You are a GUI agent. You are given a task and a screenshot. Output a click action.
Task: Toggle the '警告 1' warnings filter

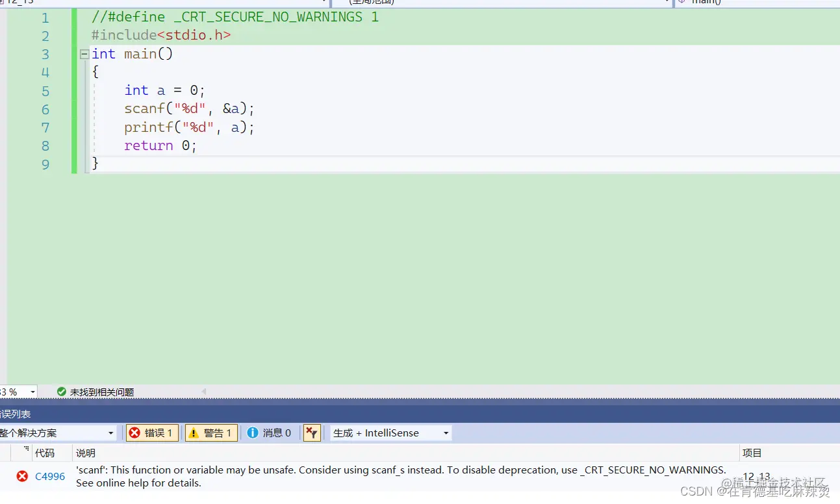click(x=211, y=433)
